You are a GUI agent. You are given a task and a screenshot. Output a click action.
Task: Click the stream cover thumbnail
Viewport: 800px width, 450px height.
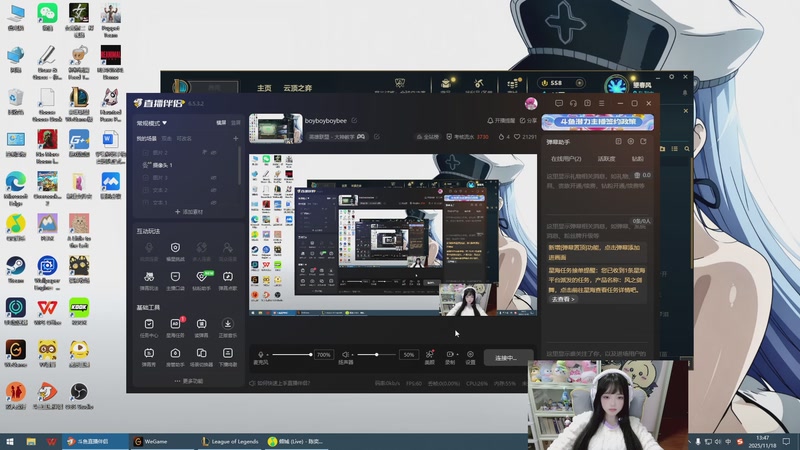[x=276, y=128]
